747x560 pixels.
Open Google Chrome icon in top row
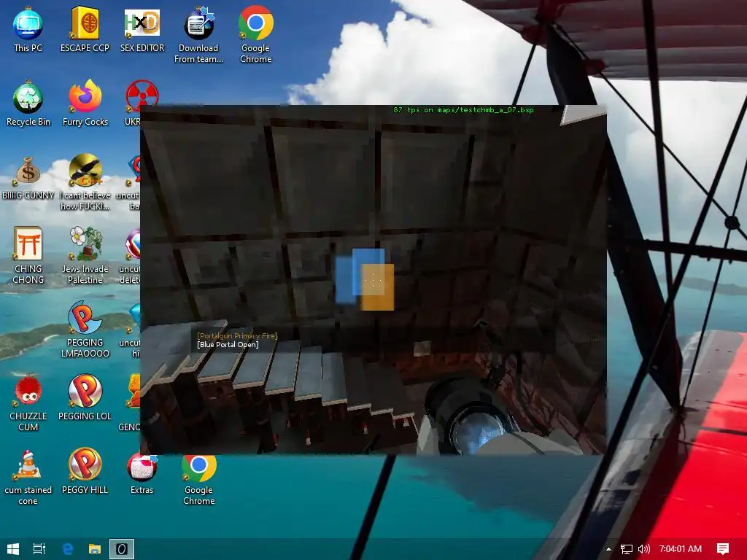(x=256, y=35)
